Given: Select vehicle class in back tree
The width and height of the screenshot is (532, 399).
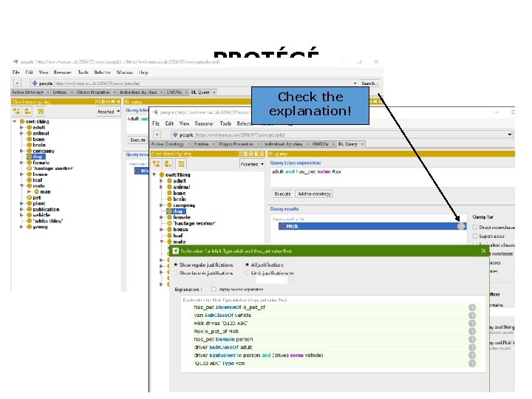Looking at the screenshot, I should (41, 215).
